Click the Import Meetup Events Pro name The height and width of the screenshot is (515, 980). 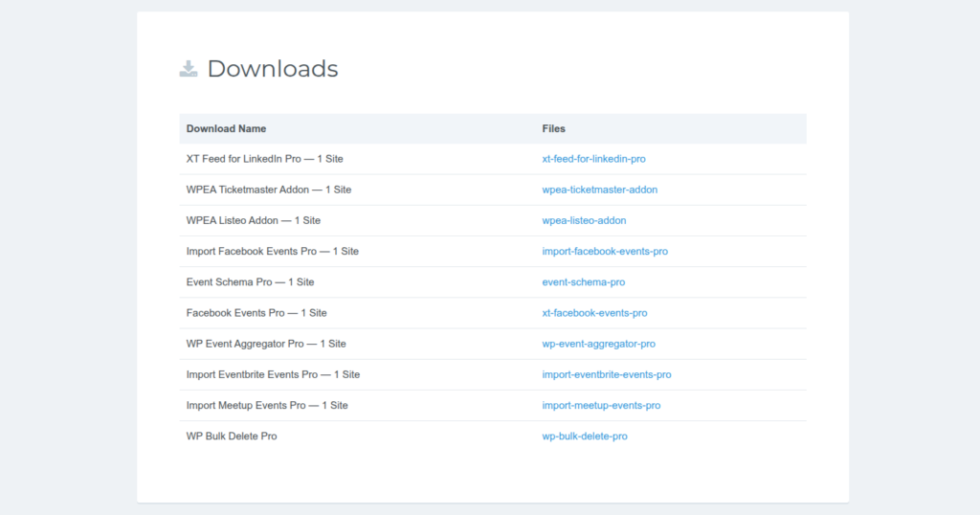click(x=267, y=405)
